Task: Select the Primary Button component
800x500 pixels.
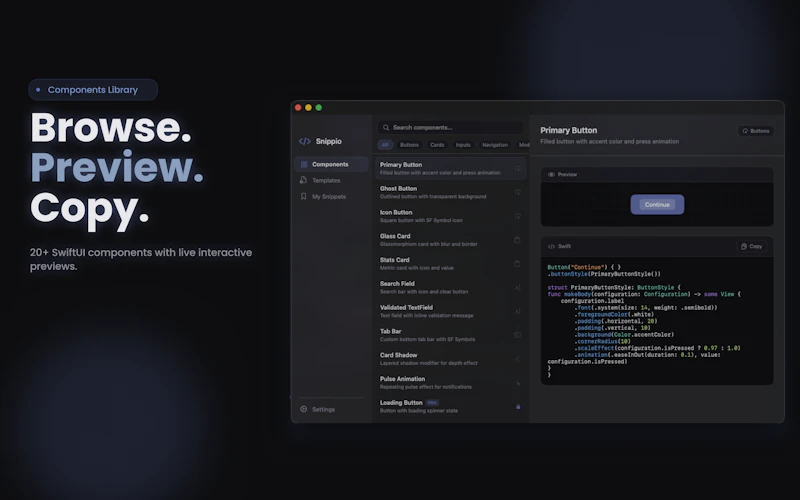Action: tap(451, 168)
